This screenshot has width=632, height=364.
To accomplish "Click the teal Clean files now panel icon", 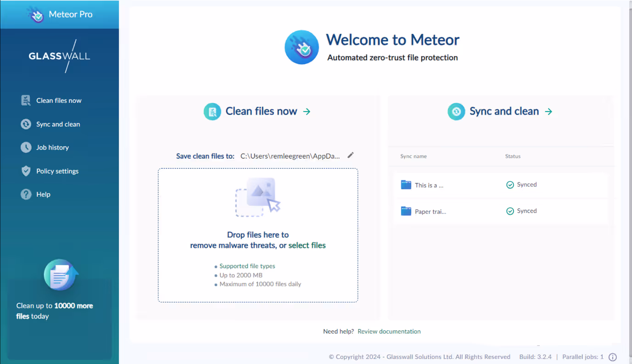I will pyautogui.click(x=213, y=112).
